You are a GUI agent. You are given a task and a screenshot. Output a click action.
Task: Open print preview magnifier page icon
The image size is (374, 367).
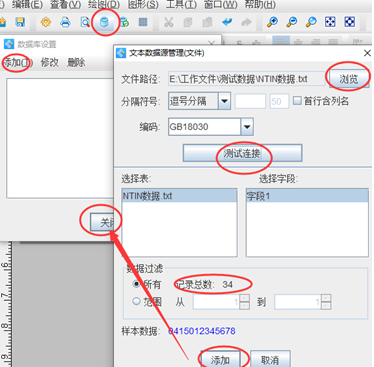(85, 22)
